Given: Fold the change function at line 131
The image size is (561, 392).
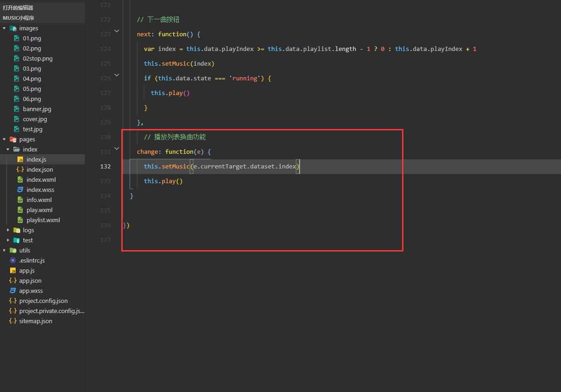Looking at the screenshot, I should (117, 148).
